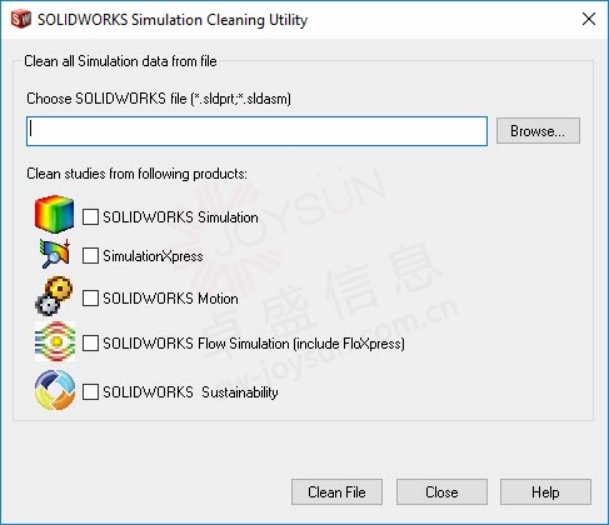Click the SOLIDWORKS Motion gears icon
The image size is (609, 525).
pos(54,296)
